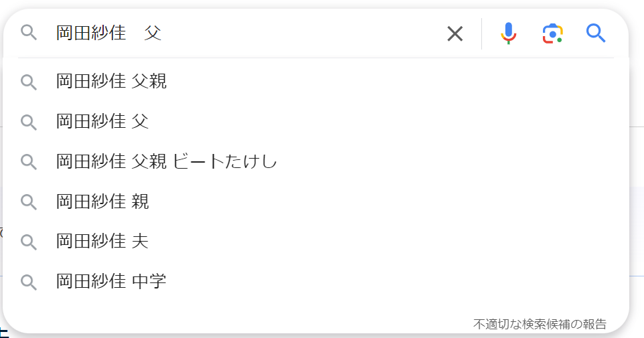Choose the suggestion 岡田紗佳 父親 ビートたけし
Image resolution: width=644 pixels, height=338 pixels.
pos(316,161)
